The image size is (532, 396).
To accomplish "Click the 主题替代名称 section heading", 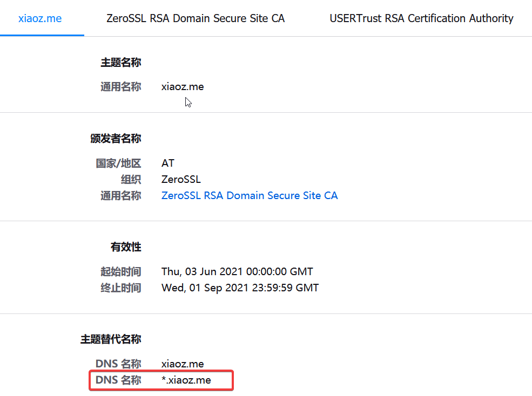I will coord(111,339).
